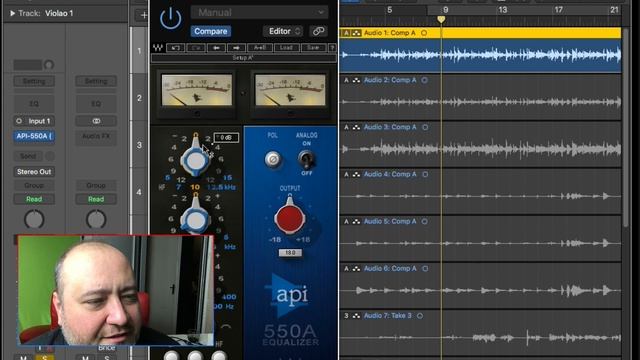Toggle the POL polarity button
The width and height of the screenshot is (640, 360).
click(273, 159)
